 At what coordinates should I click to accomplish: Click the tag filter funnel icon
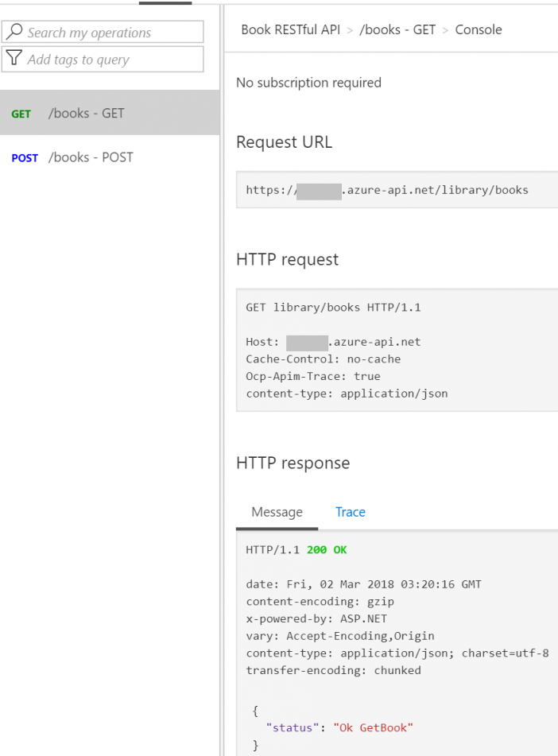click(15, 58)
